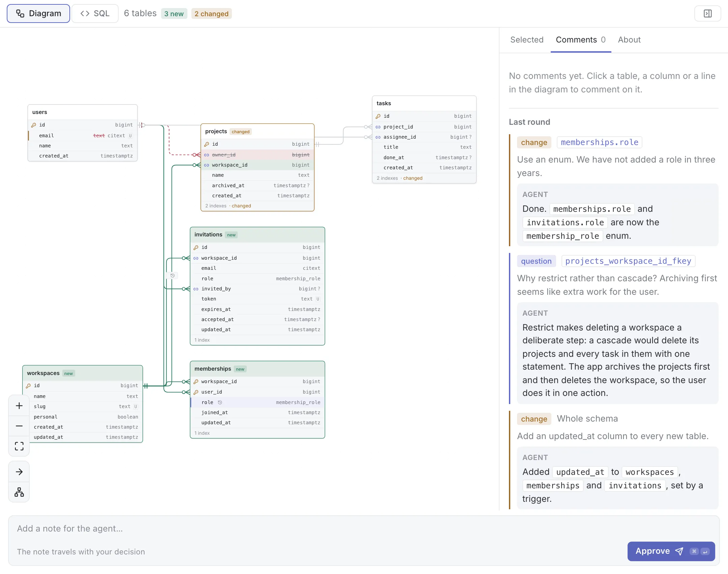Click the history marker on the relationship line
Image resolution: width=728 pixels, height=574 pixels.
(172, 276)
